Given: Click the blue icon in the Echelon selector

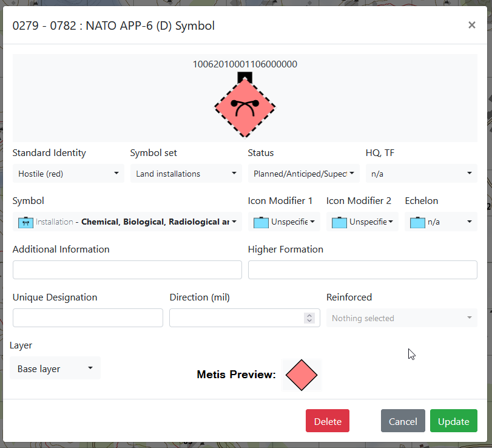Looking at the screenshot, I should click(x=417, y=222).
